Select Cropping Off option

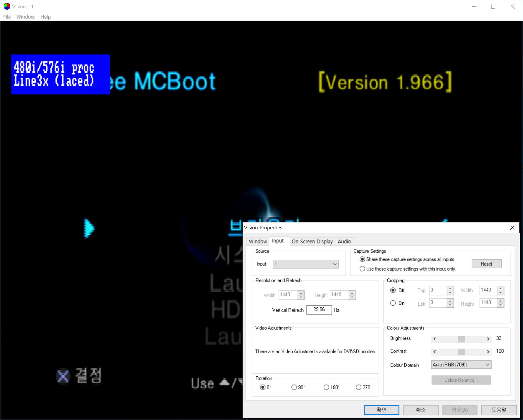[x=393, y=290]
